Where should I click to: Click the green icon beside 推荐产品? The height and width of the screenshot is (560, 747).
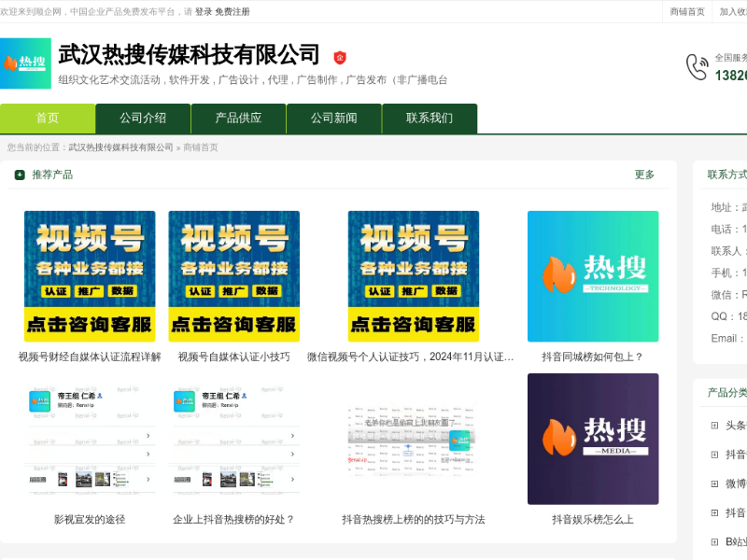20,175
